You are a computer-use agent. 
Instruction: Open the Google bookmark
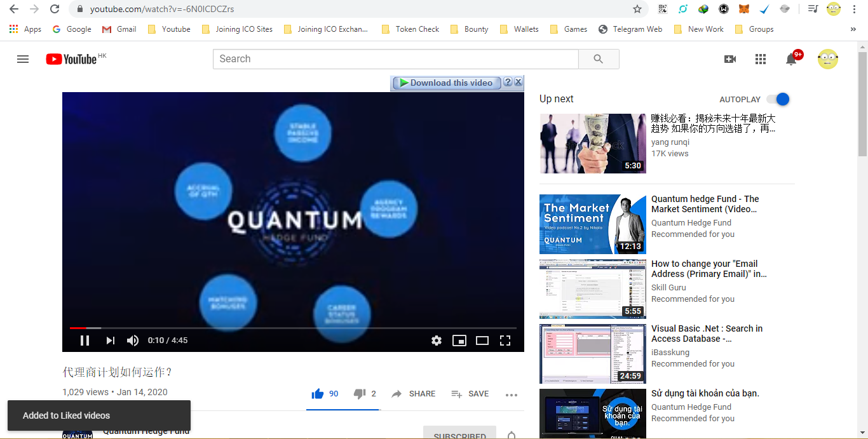[x=72, y=29]
